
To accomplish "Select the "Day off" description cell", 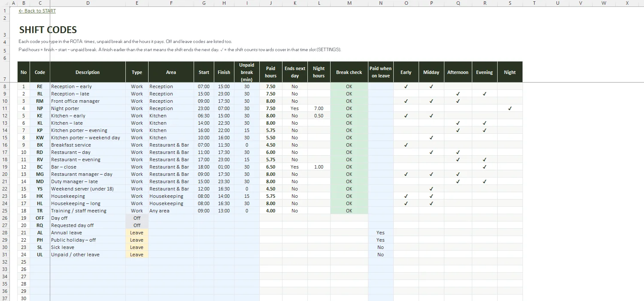I will 88,218.
